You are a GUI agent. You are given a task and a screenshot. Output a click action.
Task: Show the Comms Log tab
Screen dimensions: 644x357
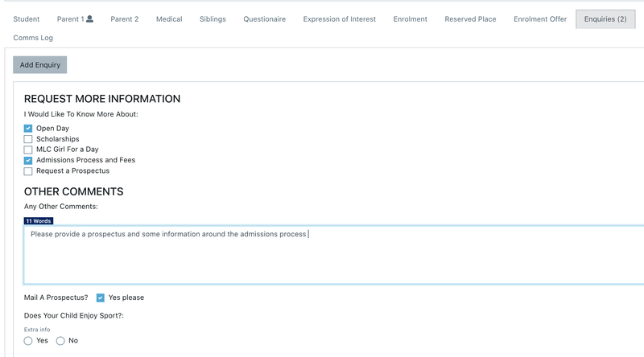(x=33, y=38)
